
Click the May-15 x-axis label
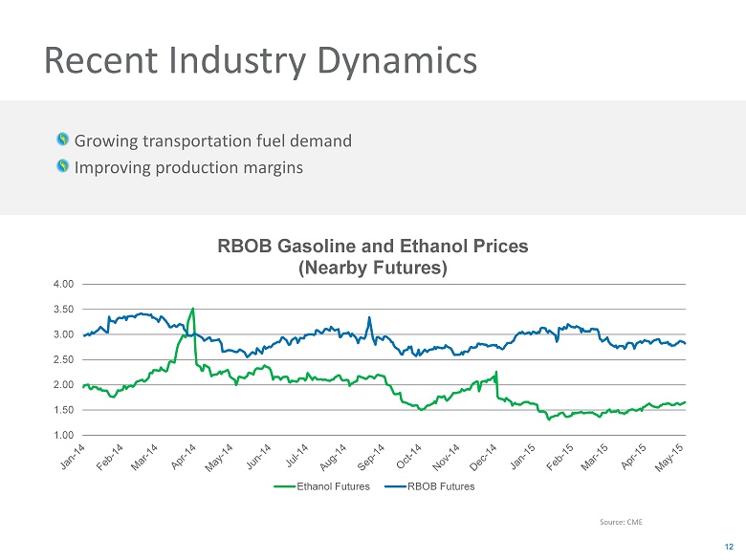(673, 458)
